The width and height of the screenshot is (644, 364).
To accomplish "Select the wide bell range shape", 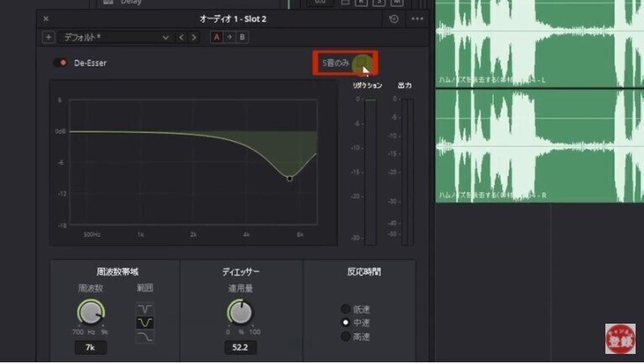I will point(144,323).
